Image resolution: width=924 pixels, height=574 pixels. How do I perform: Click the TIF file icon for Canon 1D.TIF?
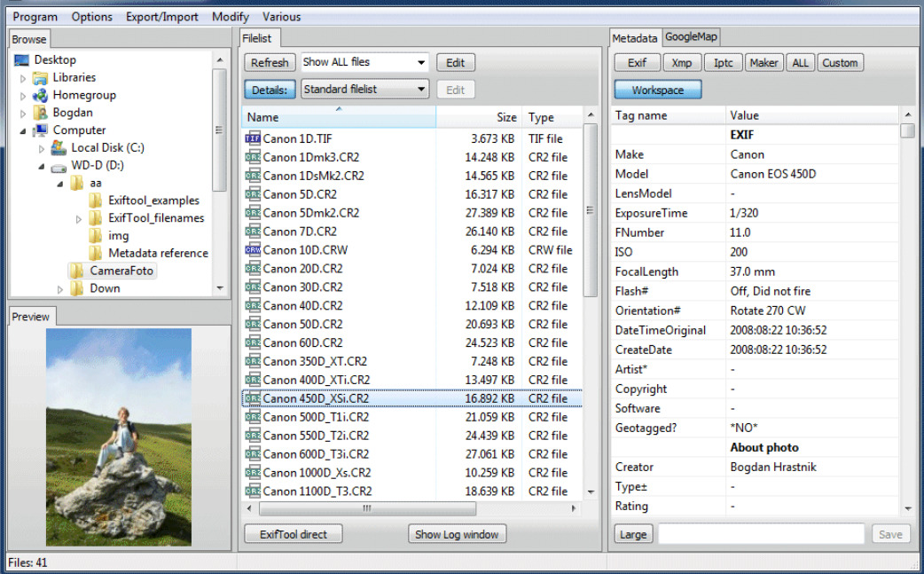pyautogui.click(x=253, y=138)
